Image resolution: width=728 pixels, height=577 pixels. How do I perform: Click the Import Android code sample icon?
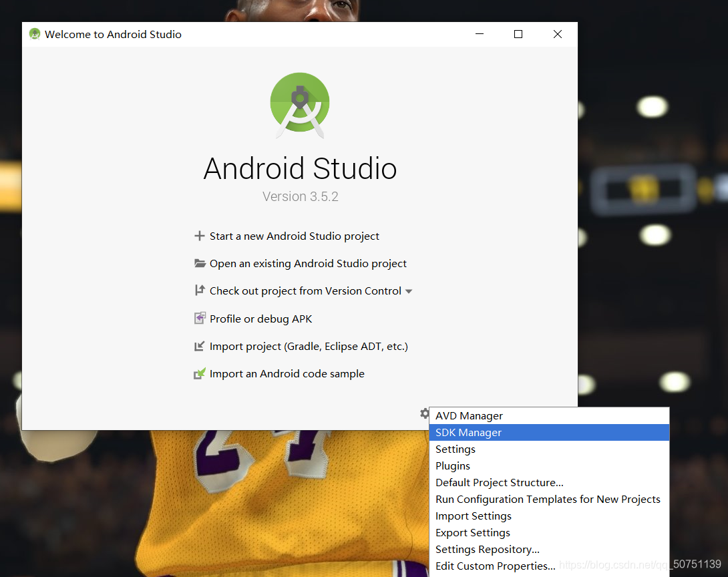coord(200,374)
